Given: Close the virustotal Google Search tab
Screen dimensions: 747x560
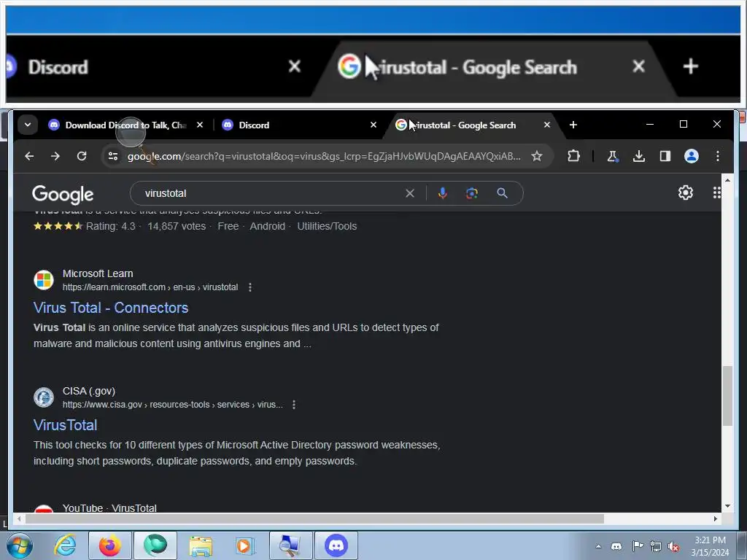Looking at the screenshot, I should point(547,125).
